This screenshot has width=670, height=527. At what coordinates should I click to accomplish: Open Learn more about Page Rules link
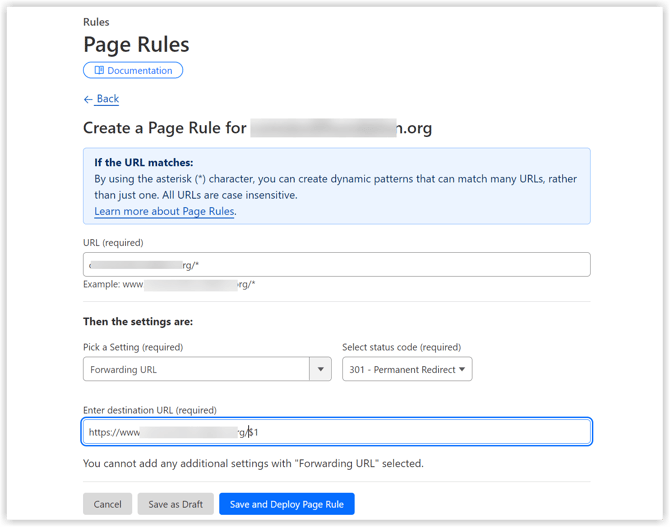pyautogui.click(x=165, y=211)
